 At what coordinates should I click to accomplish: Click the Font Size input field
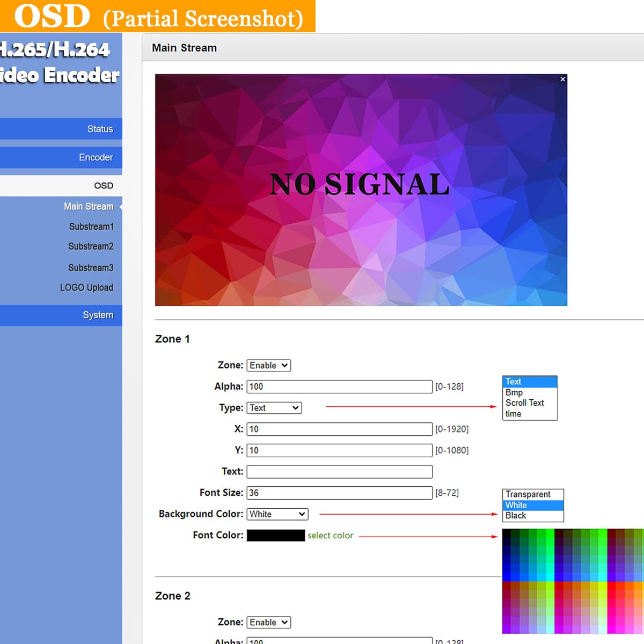pos(339,493)
